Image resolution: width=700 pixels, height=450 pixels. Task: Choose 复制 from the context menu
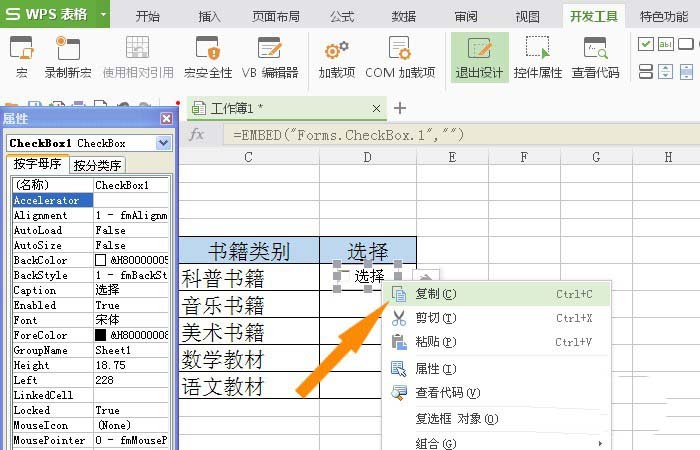[435, 294]
